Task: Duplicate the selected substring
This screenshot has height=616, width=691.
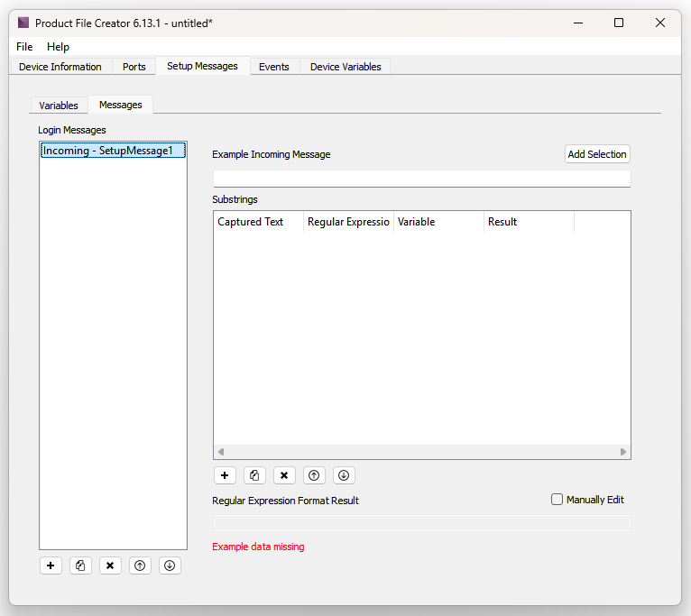Action: (x=254, y=475)
